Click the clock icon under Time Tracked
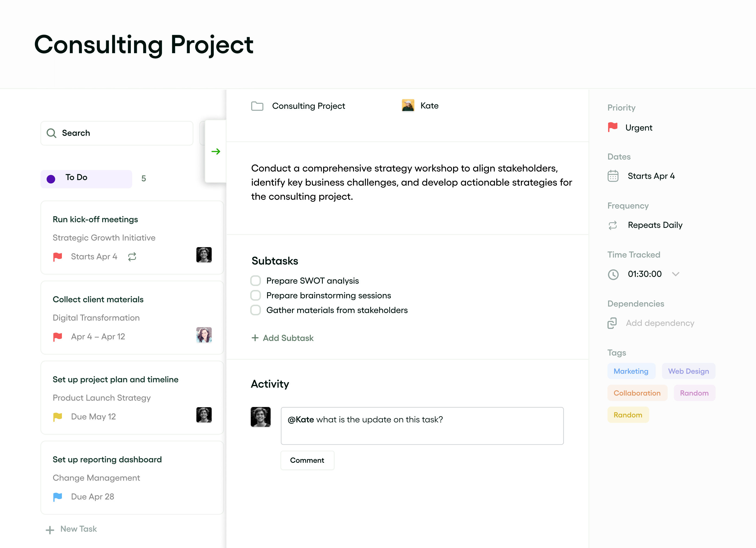756x548 pixels. 613,274
